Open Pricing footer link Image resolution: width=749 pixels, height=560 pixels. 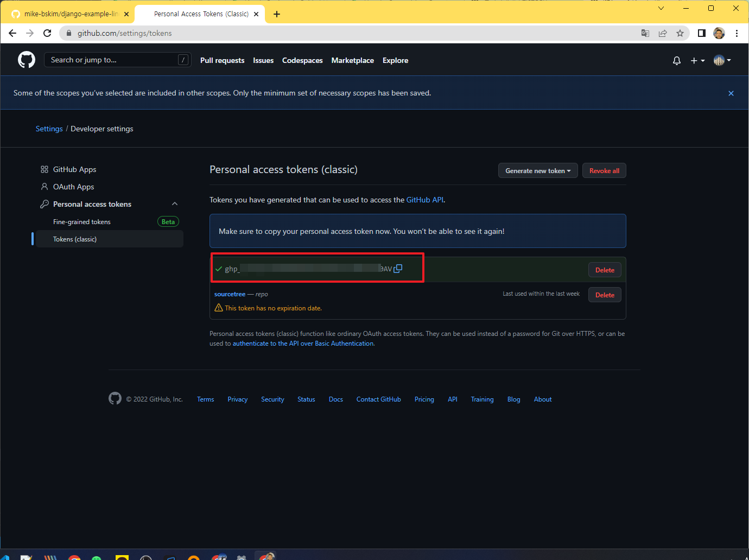click(x=424, y=399)
